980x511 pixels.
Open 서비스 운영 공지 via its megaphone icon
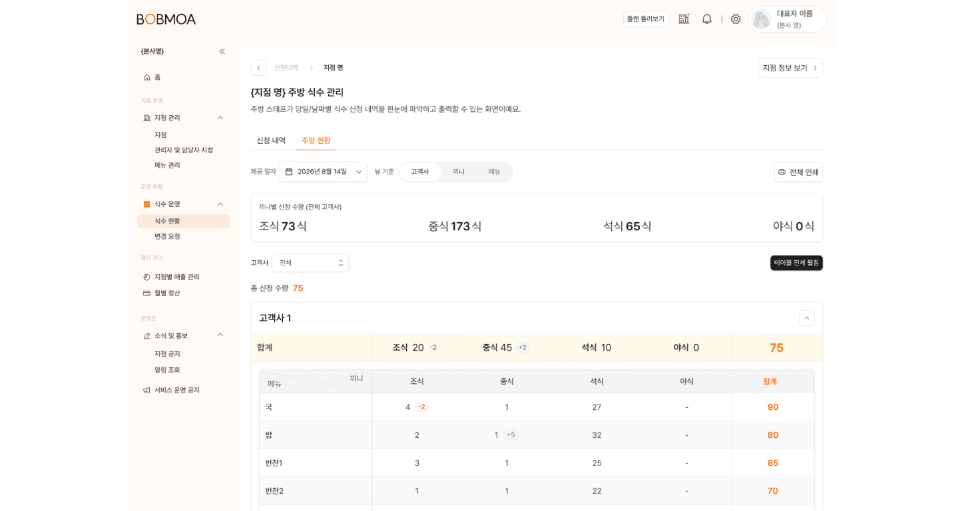(x=146, y=390)
